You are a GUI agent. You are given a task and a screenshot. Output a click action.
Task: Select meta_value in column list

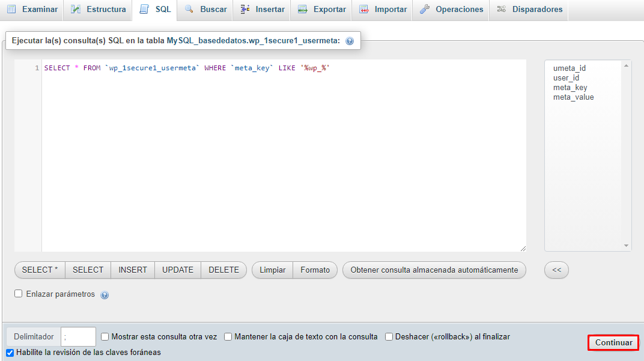(573, 97)
